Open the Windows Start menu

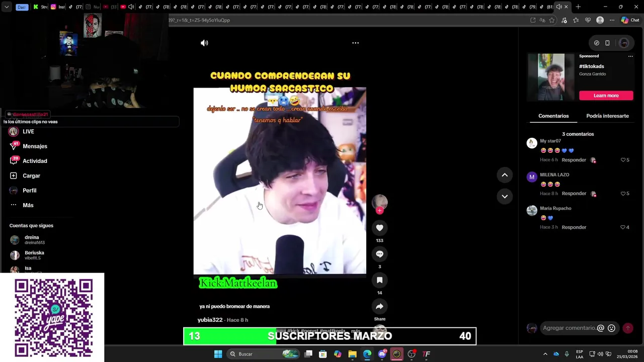coord(218,354)
